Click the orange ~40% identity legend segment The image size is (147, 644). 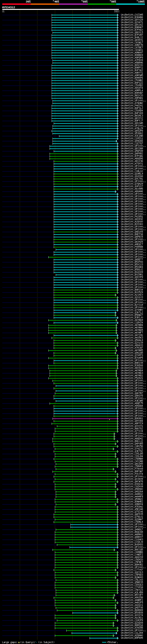coord(45,4)
